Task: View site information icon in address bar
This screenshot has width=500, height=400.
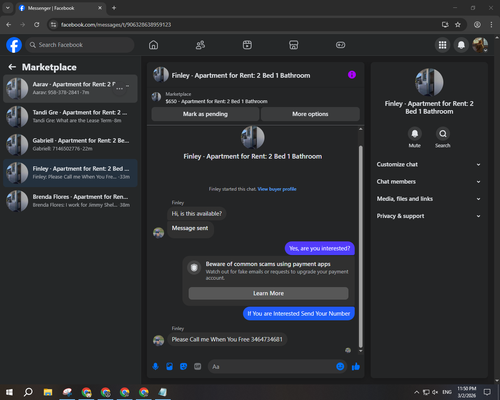Action: tap(53, 25)
